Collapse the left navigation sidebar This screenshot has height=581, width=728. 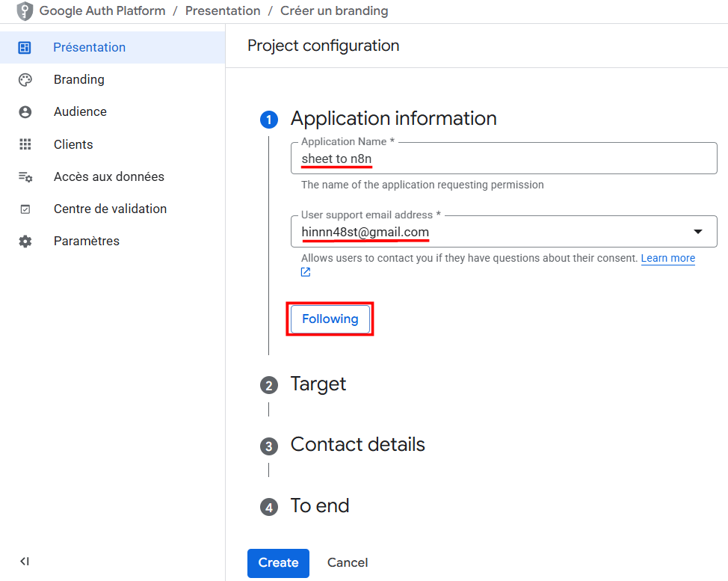coord(24,561)
